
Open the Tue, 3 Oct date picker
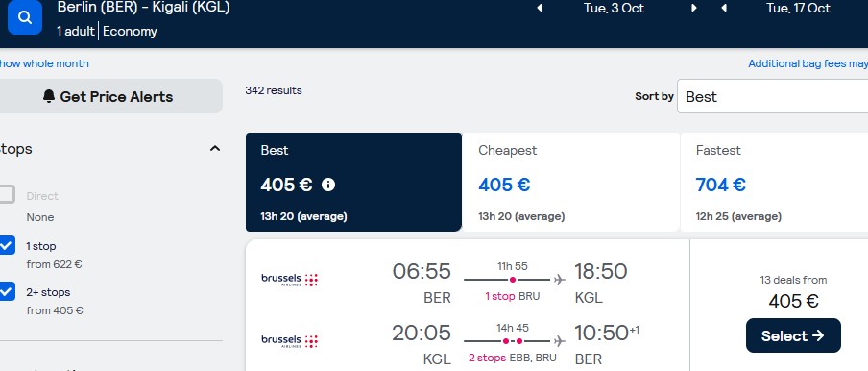(614, 8)
